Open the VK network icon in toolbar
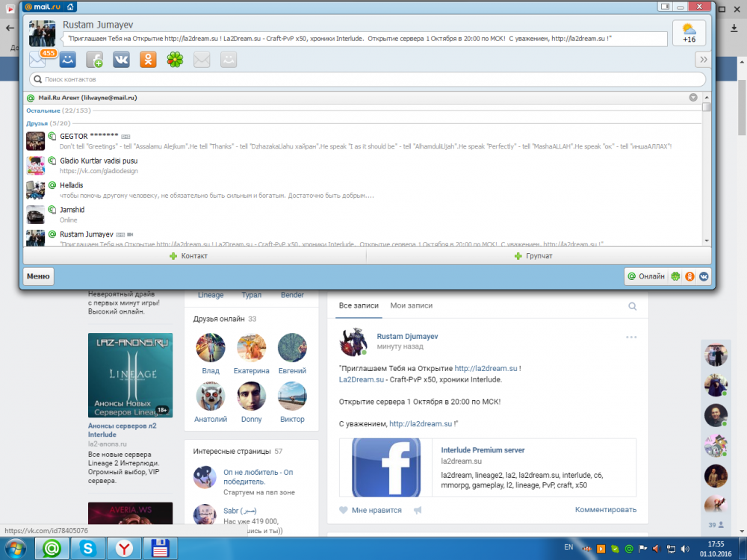Screen dimensions: 747x560 pos(121,60)
